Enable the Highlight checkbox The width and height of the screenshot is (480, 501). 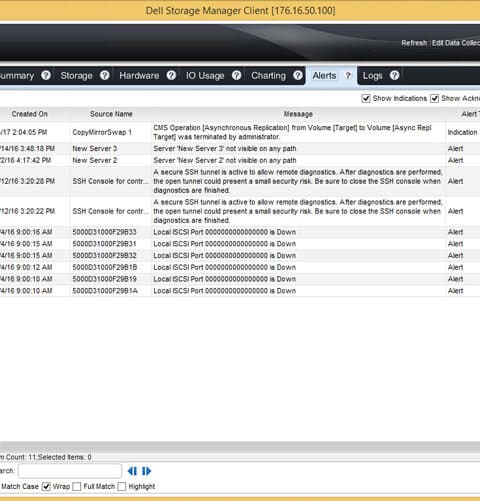pyautogui.click(x=122, y=486)
